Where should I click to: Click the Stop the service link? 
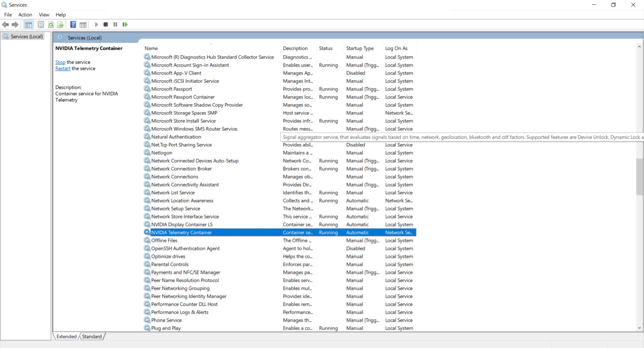(60, 62)
